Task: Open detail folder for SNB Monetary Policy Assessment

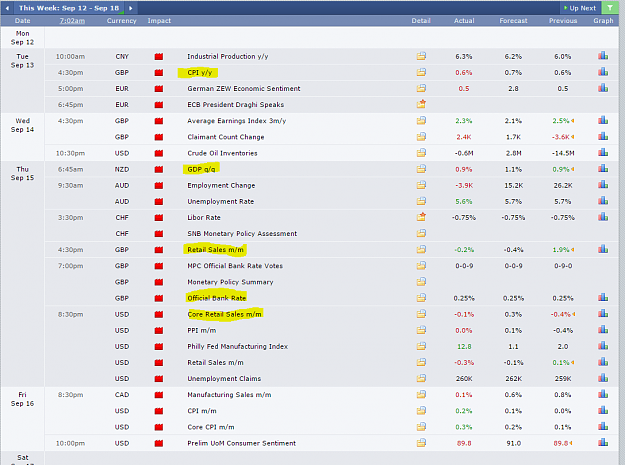Action: pyautogui.click(x=421, y=233)
